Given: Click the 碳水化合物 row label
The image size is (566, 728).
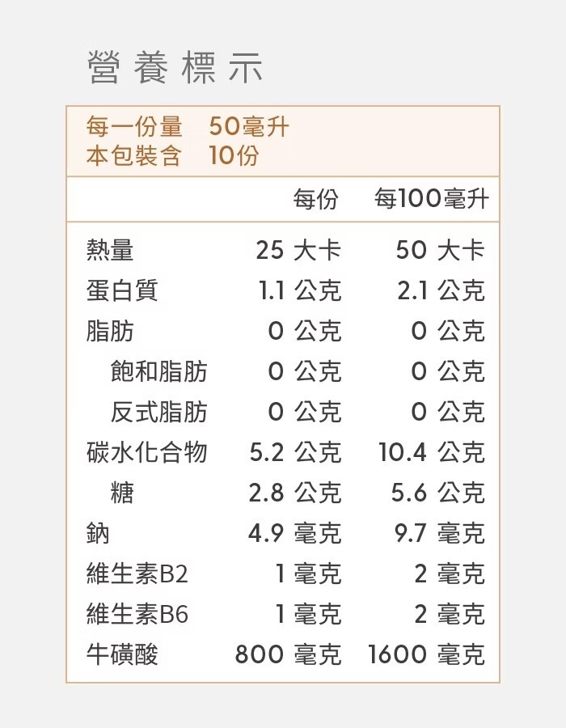Looking at the screenshot, I should pos(147,452).
